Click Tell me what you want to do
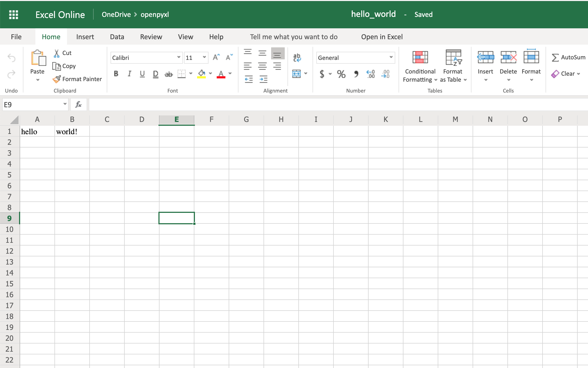 294,37
